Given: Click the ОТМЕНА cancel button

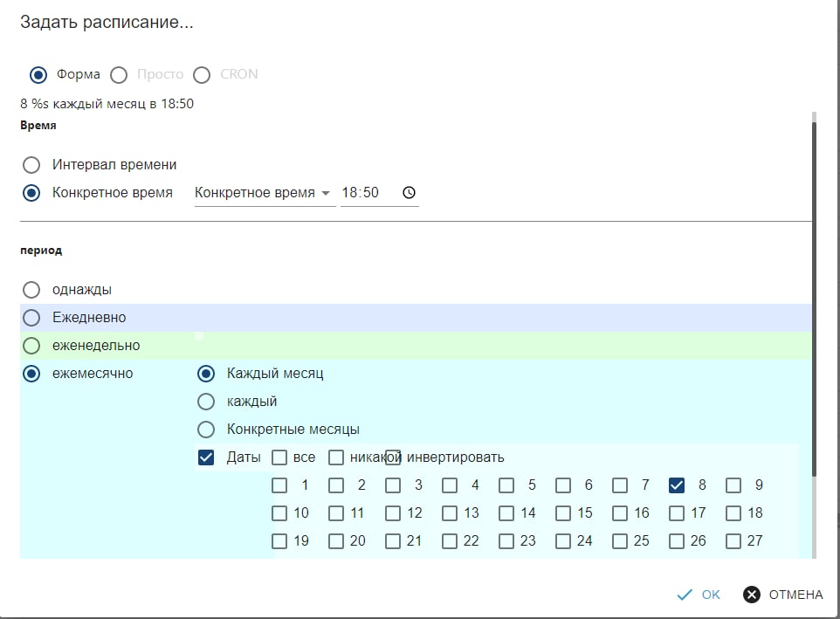Looking at the screenshot, I should [x=782, y=595].
